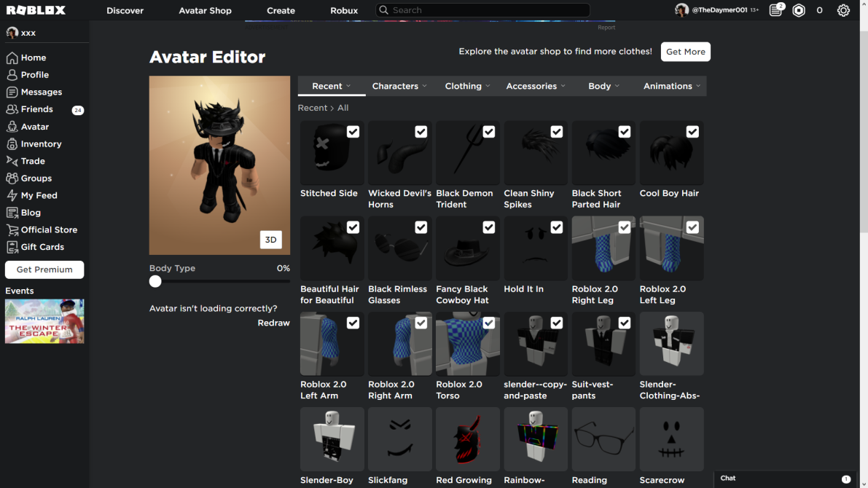This screenshot has height=488, width=868.
Task: Select the Slender-Boy item thumbnail
Action: click(332, 439)
